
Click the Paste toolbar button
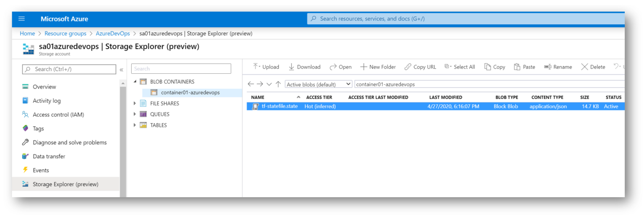click(525, 67)
